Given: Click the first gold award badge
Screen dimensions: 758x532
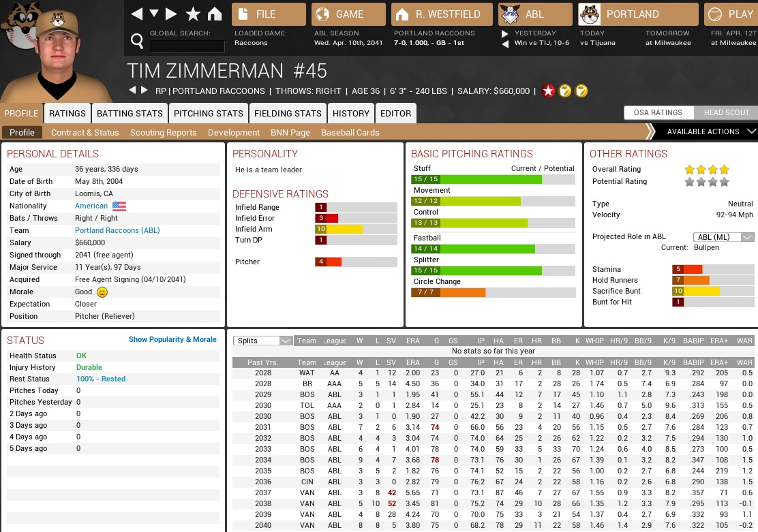Looking at the screenshot, I should (564, 91).
